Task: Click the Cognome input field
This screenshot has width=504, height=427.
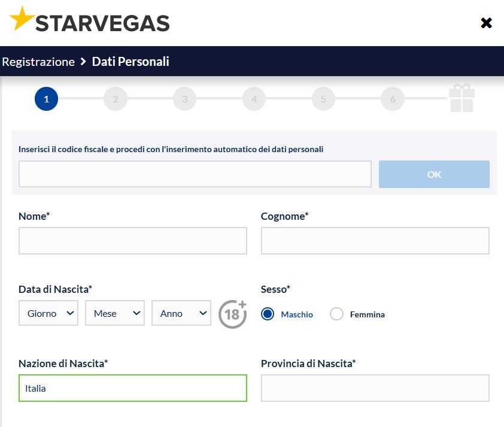Action: coord(375,240)
